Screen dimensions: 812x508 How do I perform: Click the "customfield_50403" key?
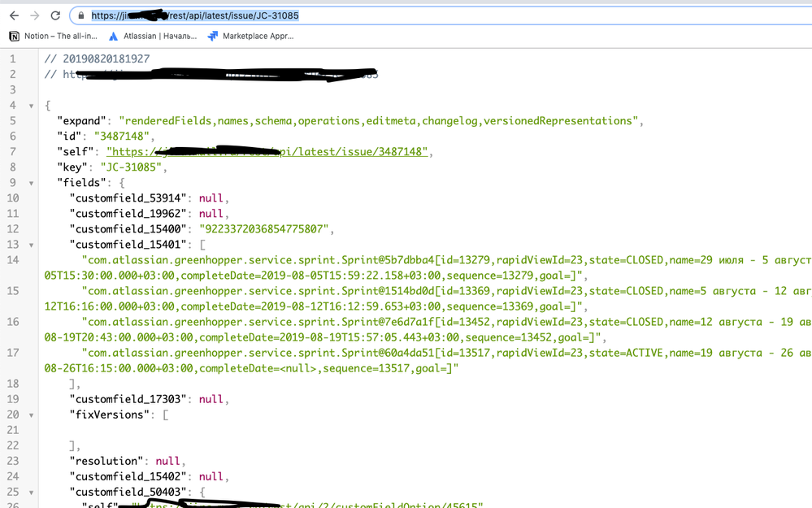(128, 493)
